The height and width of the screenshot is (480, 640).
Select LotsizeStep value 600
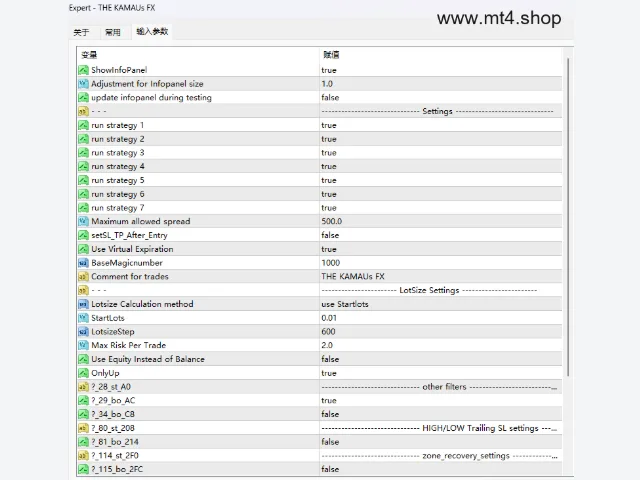tap(328, 332)
